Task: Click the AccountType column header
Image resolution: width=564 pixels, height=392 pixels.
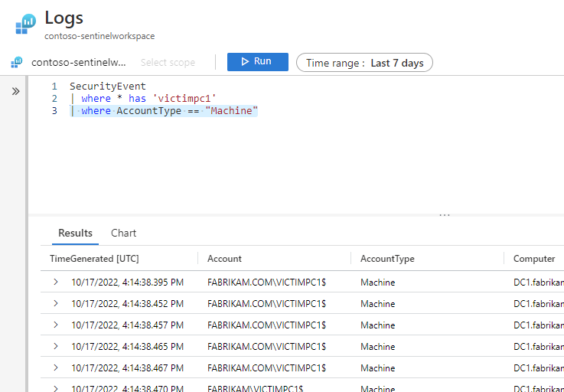Action: (387, 259)
